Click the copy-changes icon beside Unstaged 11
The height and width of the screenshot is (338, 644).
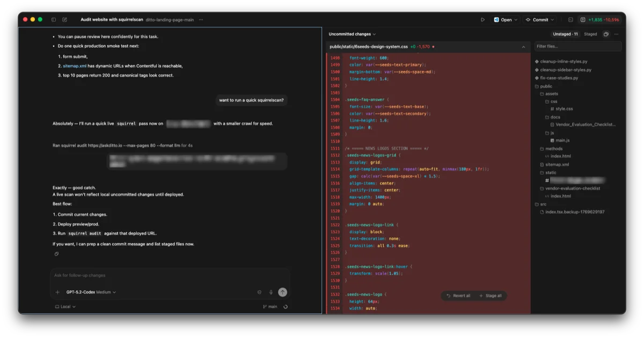[x=606, y=34]
